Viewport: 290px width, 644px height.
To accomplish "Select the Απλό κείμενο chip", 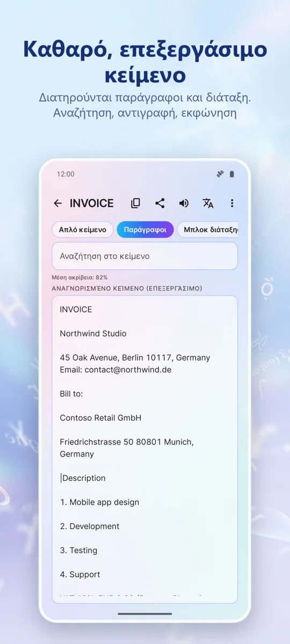I will coord(83,230).
